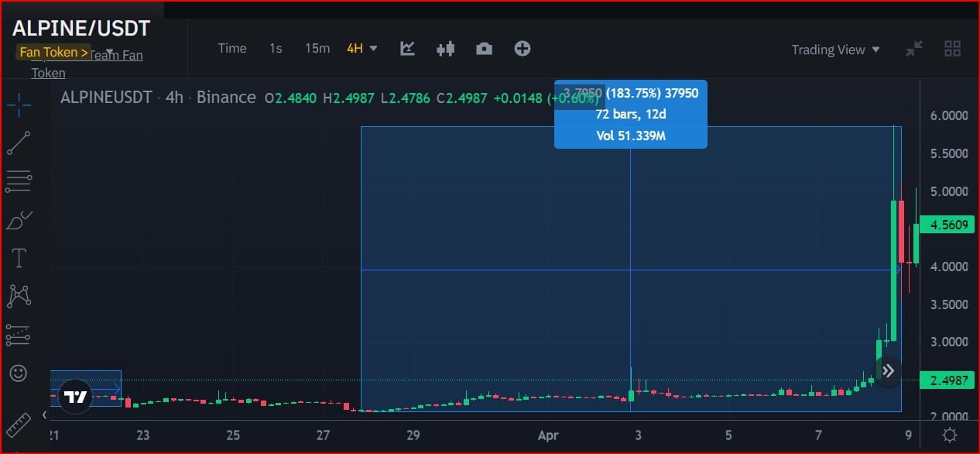
Task: Switch to 1s interval
Action: tap(276, 48)
